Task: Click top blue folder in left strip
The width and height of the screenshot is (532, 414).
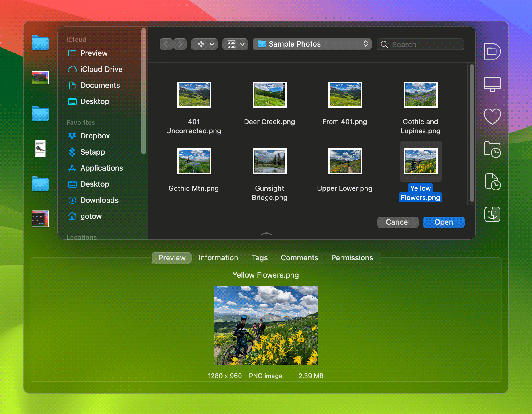Action: [x=40, y=43]
